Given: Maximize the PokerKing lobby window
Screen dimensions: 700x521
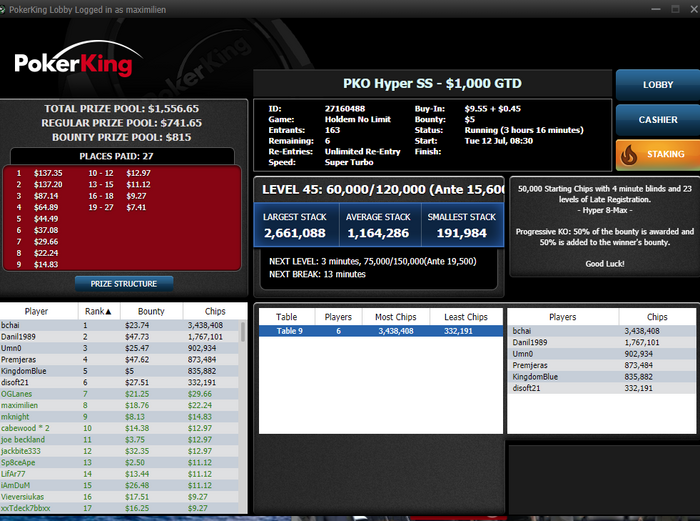Looking at the screenshot, I should point(675,9).
